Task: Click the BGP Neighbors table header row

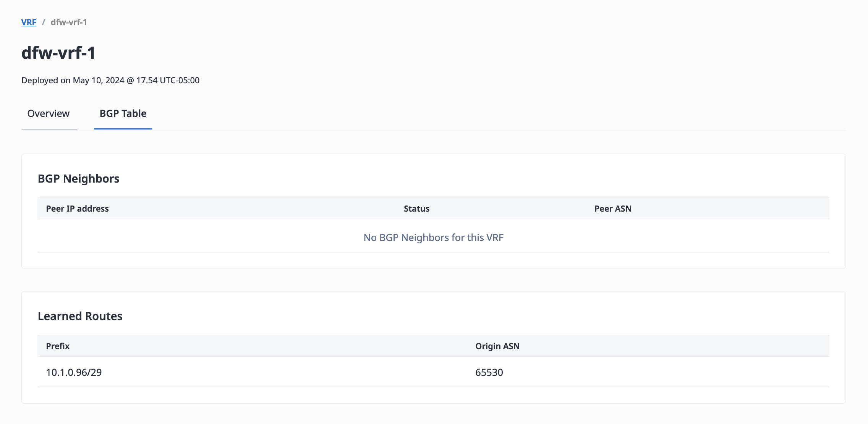Action: pos(433,209)
